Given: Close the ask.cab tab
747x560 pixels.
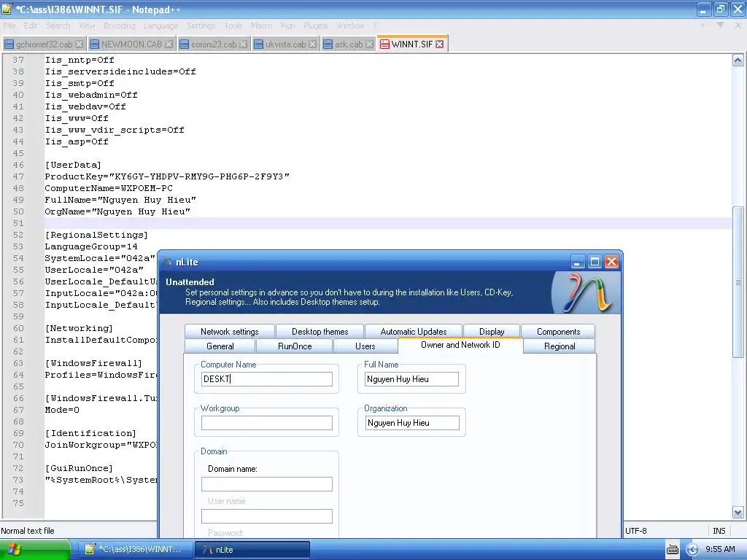Looking at the screenshot, I should click(369, 44).
